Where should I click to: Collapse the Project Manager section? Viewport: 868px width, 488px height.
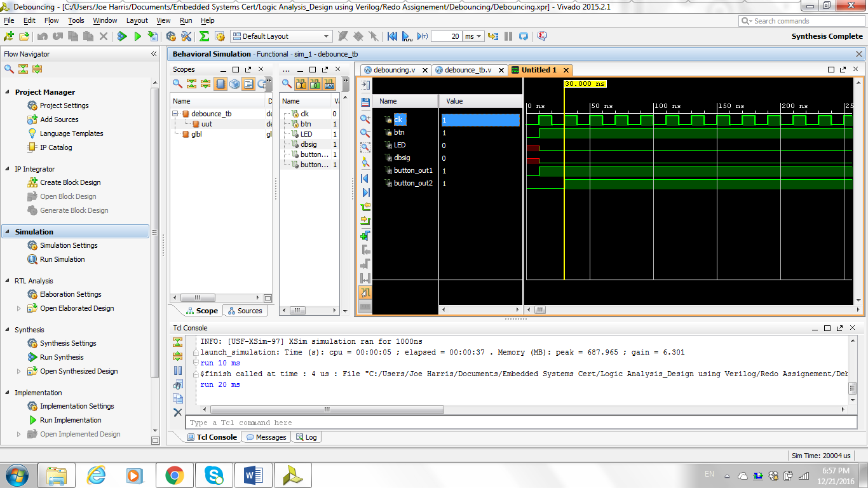click(8, 92)
